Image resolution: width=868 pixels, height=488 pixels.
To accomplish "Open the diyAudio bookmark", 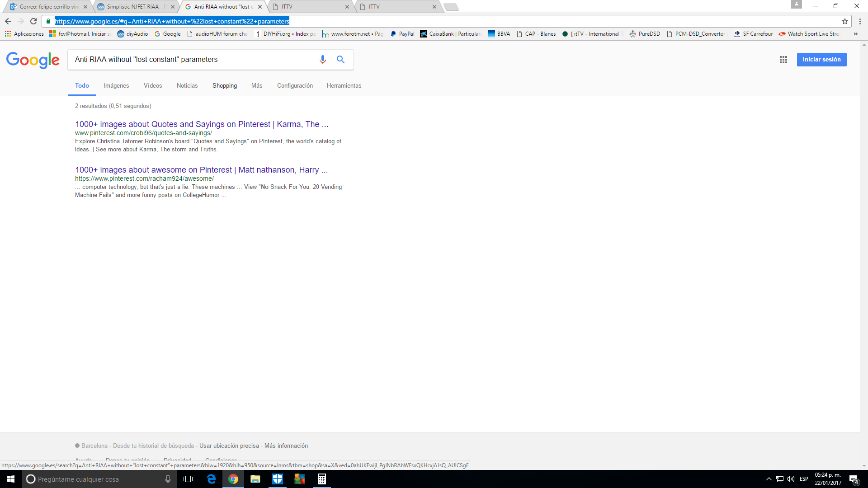I will pyautogui.click(x=132, y=34).
